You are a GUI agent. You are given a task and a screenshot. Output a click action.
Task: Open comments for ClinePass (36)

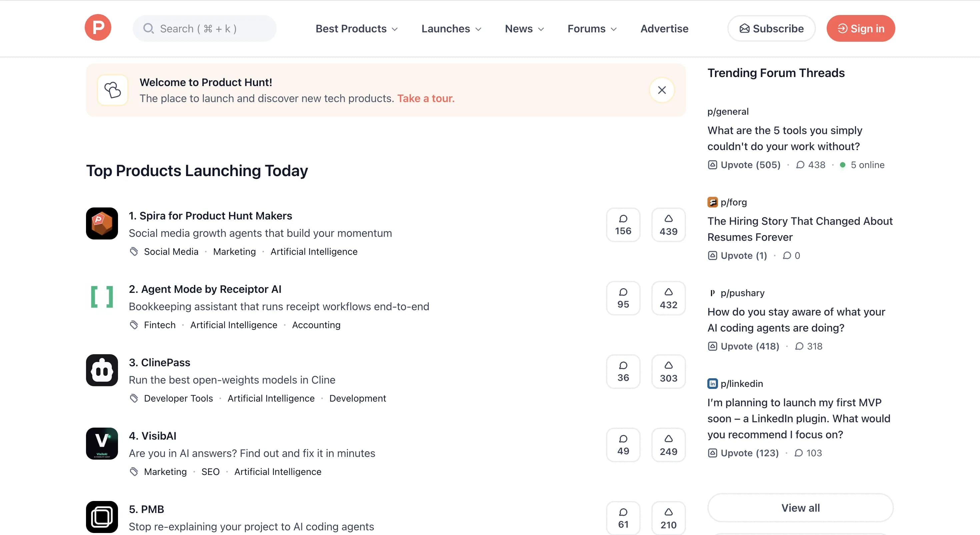click(x=623, y=372)
